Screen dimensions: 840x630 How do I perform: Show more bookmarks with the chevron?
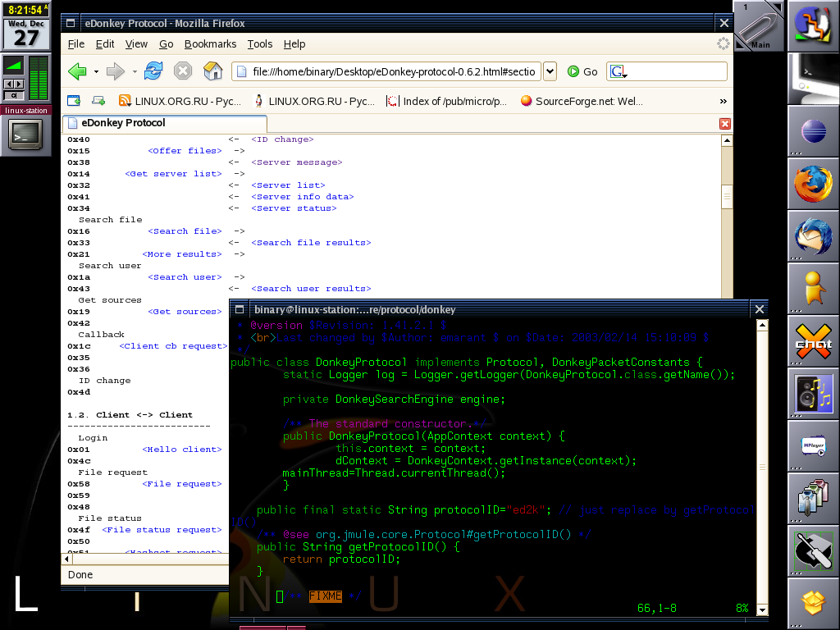[x=723, y=101]
